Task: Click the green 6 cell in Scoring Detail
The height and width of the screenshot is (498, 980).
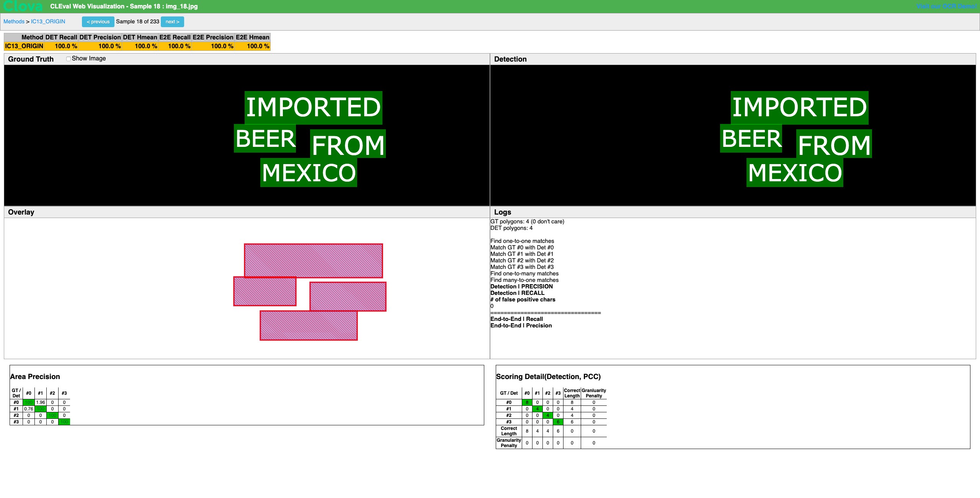Action: [x=558, y=422]
